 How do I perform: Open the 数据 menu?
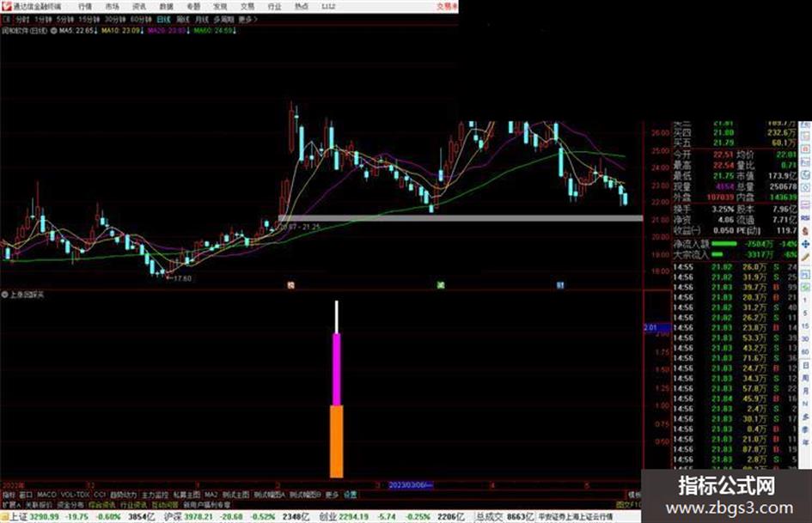pyautogui.click(x=166, y=6)
